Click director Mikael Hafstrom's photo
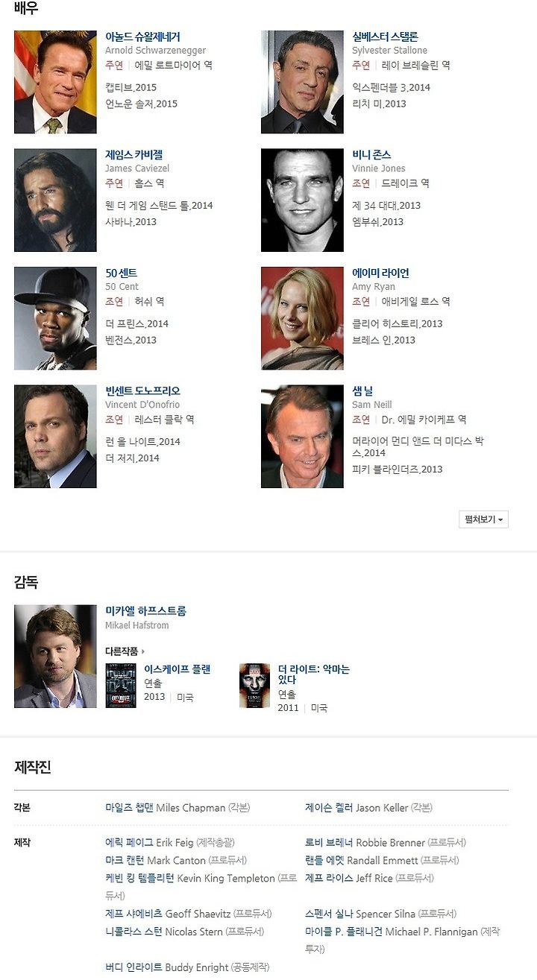This screenshot has height=980, width=537. (55, 657)
